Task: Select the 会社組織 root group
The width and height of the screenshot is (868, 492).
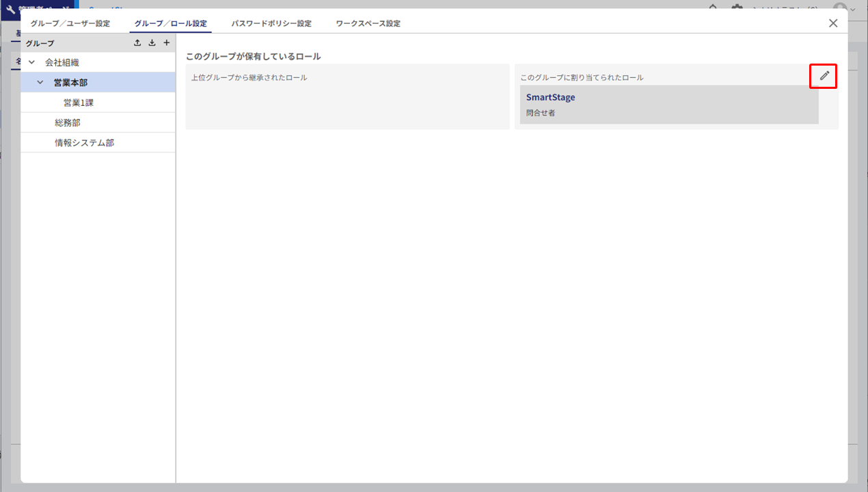Action: click(62, 63)
